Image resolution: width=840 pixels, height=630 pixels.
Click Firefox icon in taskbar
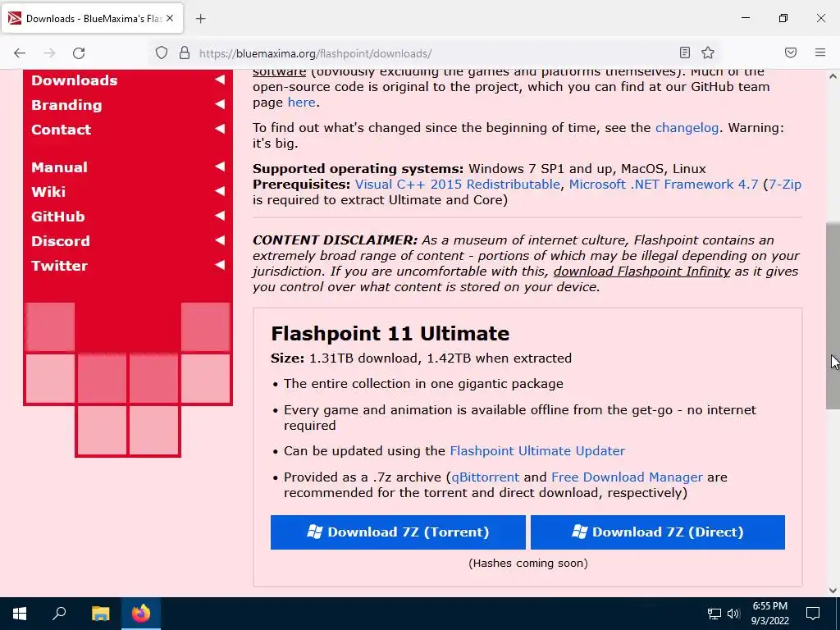[141, 614]
